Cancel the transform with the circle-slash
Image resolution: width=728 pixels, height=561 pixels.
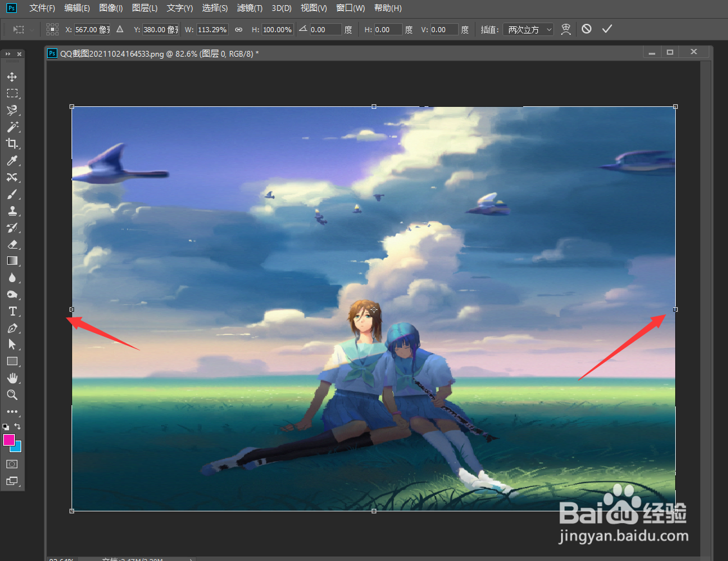coord(586,29)
